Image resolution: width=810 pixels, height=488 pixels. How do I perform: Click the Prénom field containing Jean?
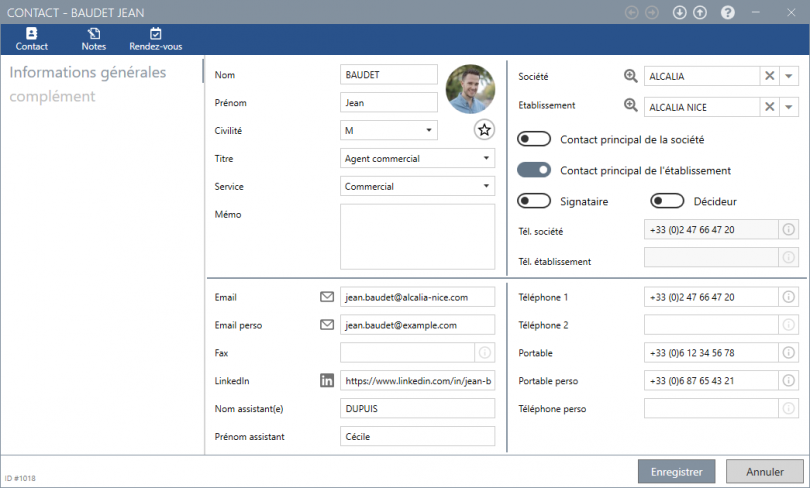[x=388, y=102]
